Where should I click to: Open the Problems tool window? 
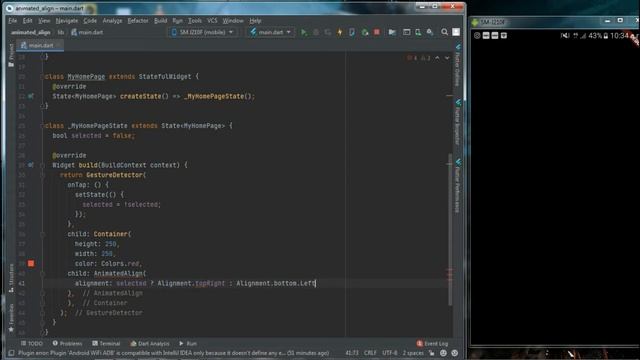pos(67,344)
